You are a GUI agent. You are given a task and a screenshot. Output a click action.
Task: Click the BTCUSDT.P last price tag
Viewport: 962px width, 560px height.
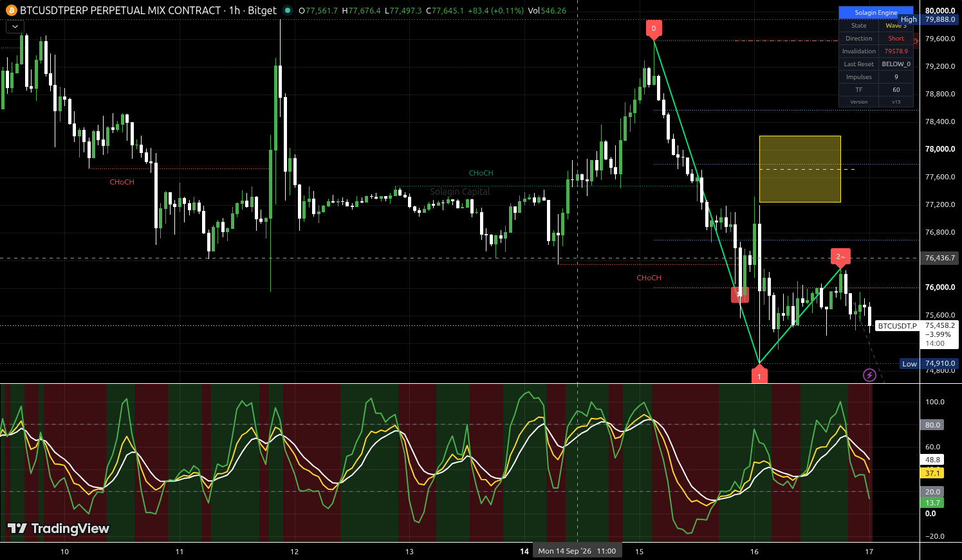coord(897,326)
